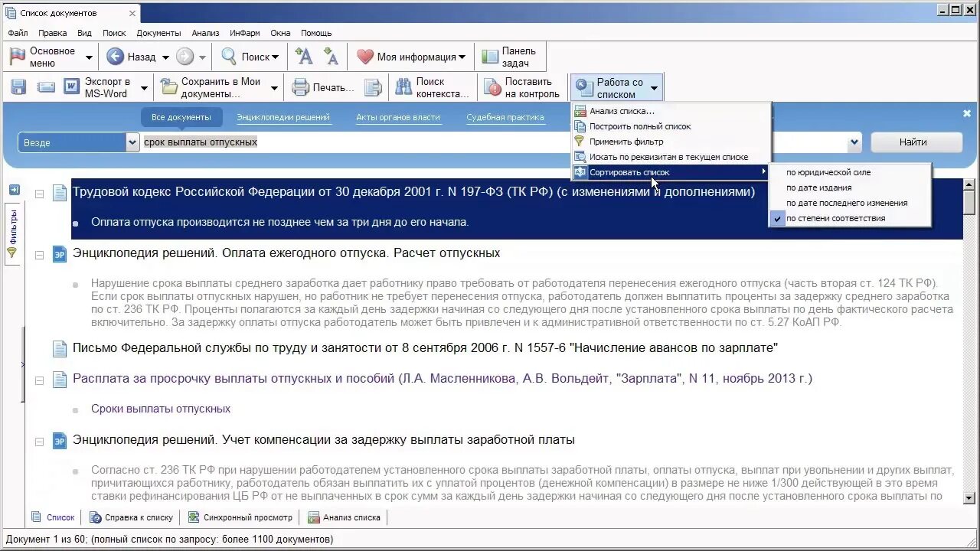
Task: Collapse the Расплата за просрочку entry
Action: coord(39,380)
